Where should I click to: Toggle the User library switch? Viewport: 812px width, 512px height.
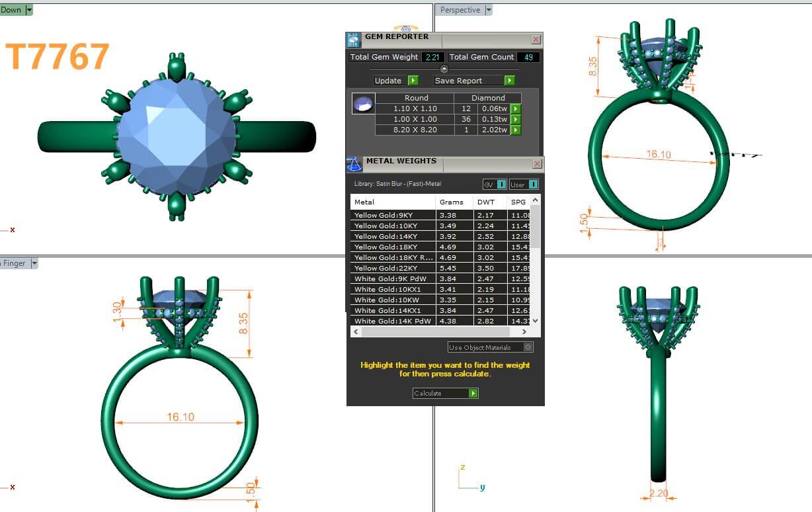click(532, 185)
